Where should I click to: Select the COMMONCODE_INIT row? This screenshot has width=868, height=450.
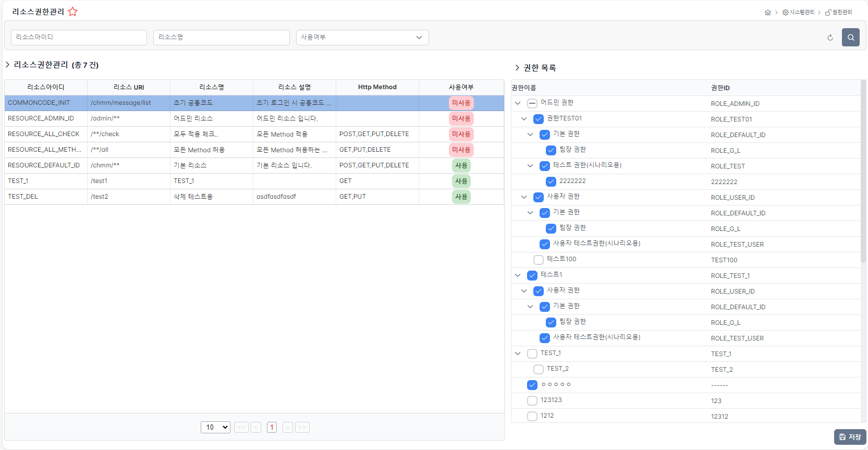pos(254,103)
